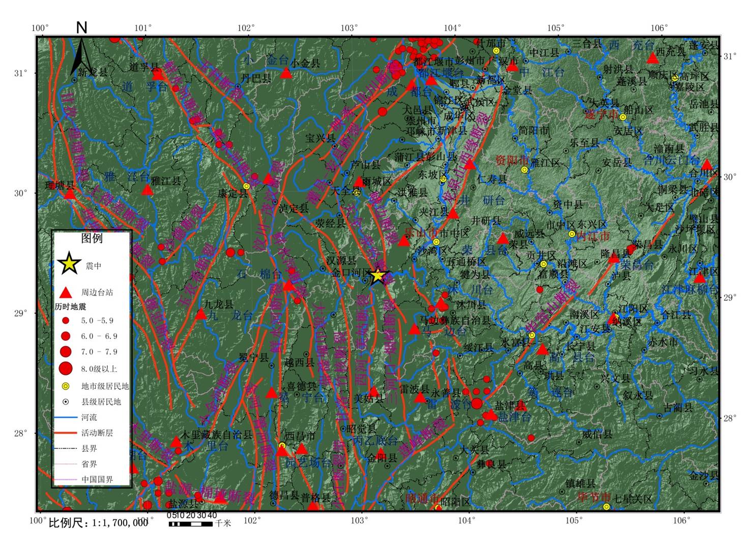This screenshot has width=756, height=548.
Task: Click the 盐源-棉垭断裂 fault label
Action: tap(210, 492)
